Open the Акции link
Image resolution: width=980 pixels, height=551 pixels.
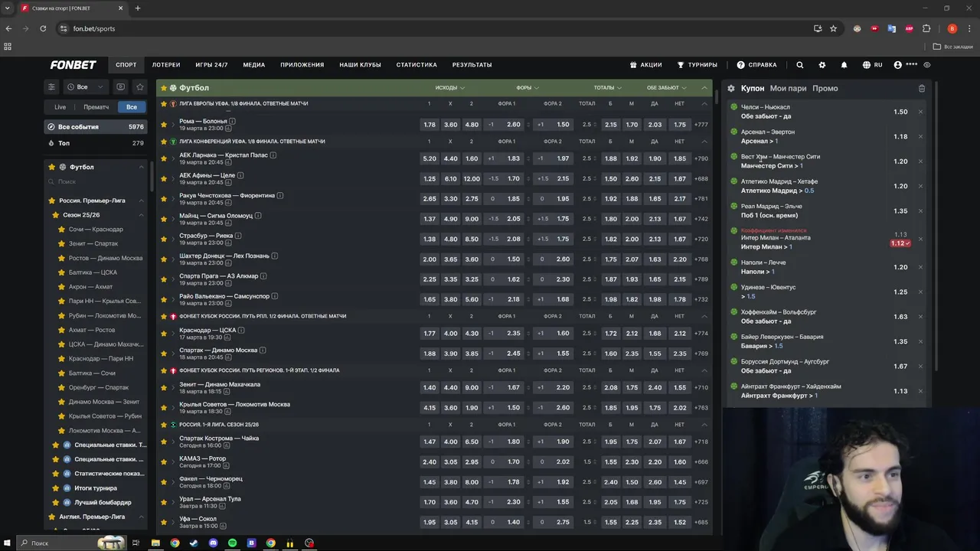[x=645, y=65]
